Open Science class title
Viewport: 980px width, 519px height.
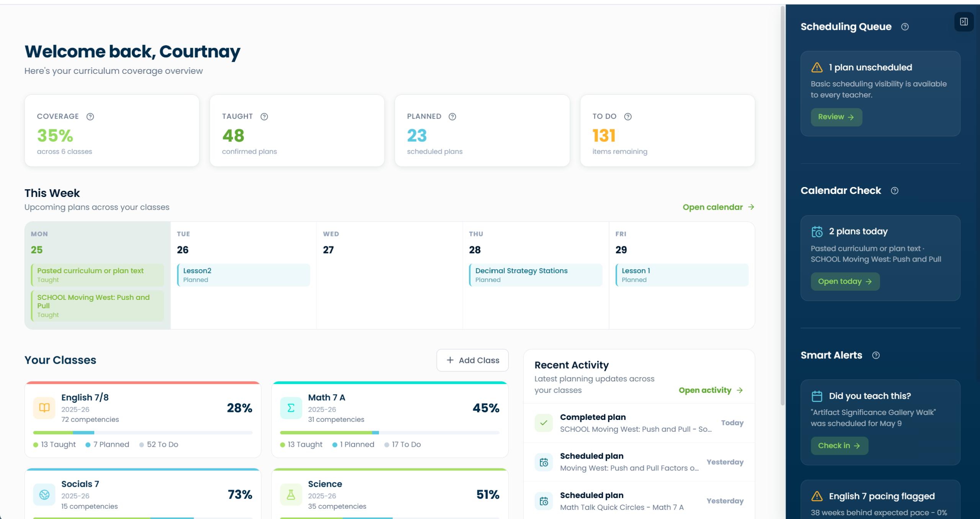pos(325,484)
